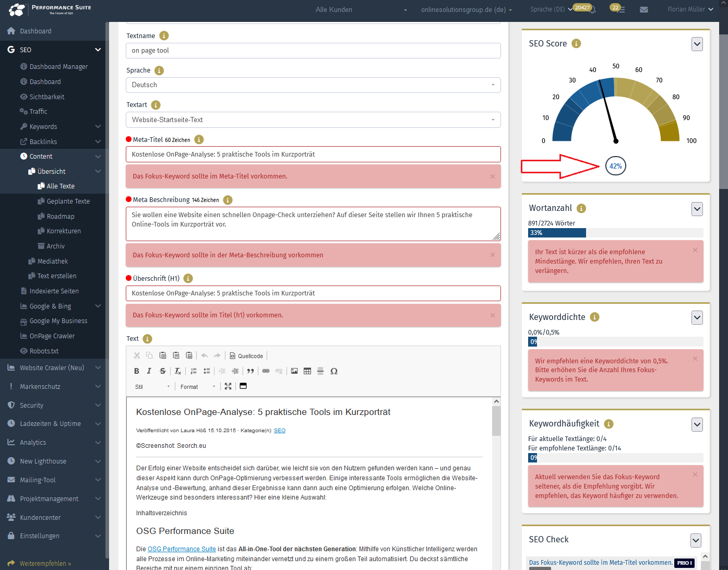This screenshot has height=570, width=728.
Task: Open Sprache (DE) language selector
Action: tap(551, 9)
